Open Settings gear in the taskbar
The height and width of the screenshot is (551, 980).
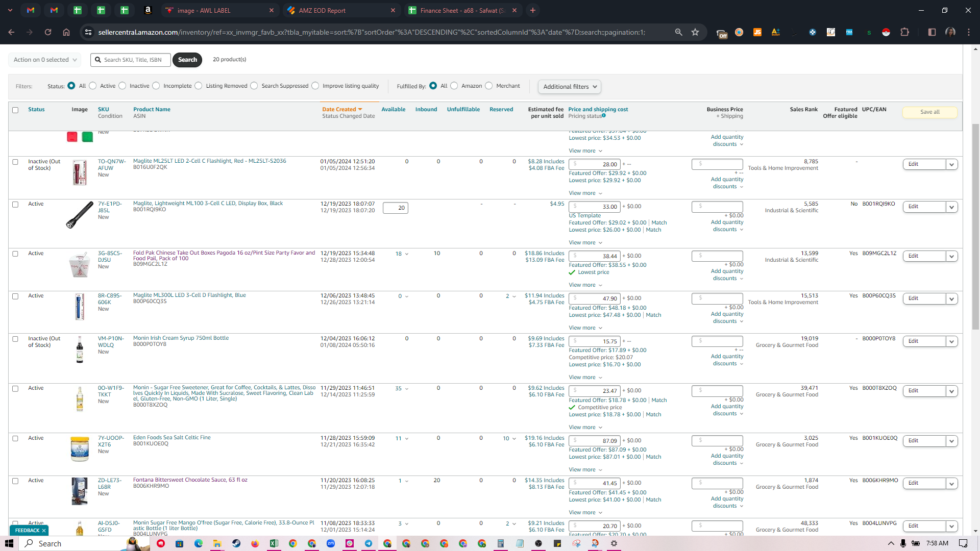[x=614, y=543]
